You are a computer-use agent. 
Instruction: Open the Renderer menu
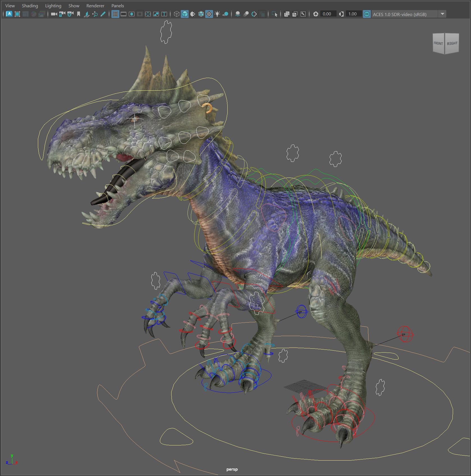tap(95, 6)
